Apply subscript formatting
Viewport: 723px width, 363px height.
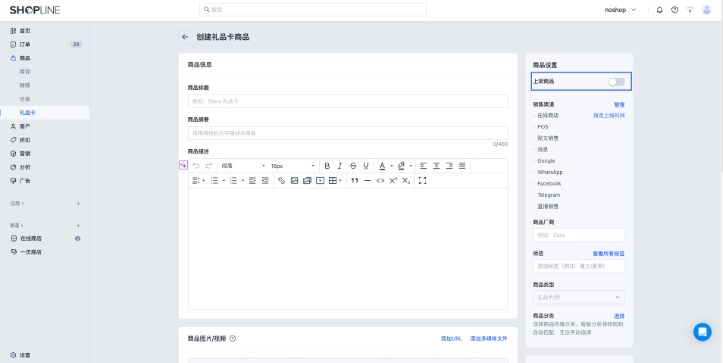pos(406,181)
